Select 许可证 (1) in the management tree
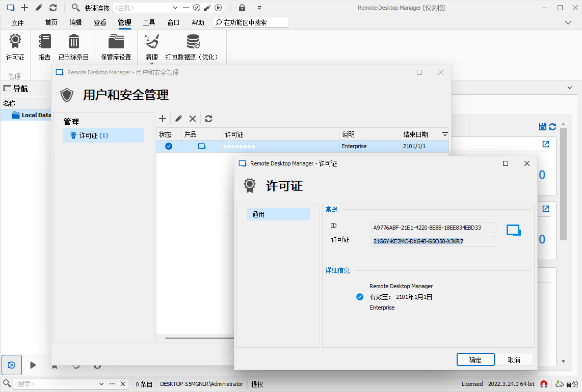Viewport: 582px width, 392px height. (x=103, y=135)
